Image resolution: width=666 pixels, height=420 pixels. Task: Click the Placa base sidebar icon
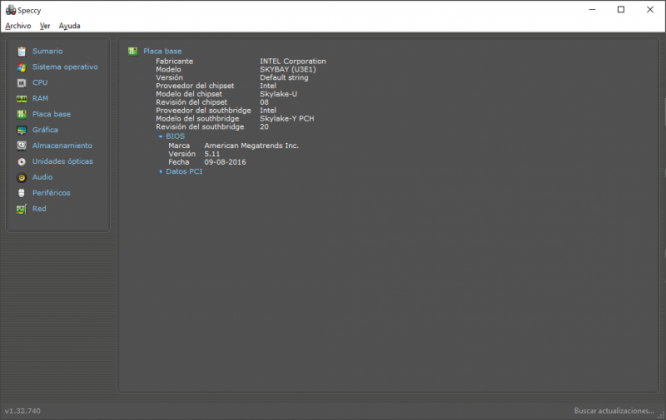(22, 114)
